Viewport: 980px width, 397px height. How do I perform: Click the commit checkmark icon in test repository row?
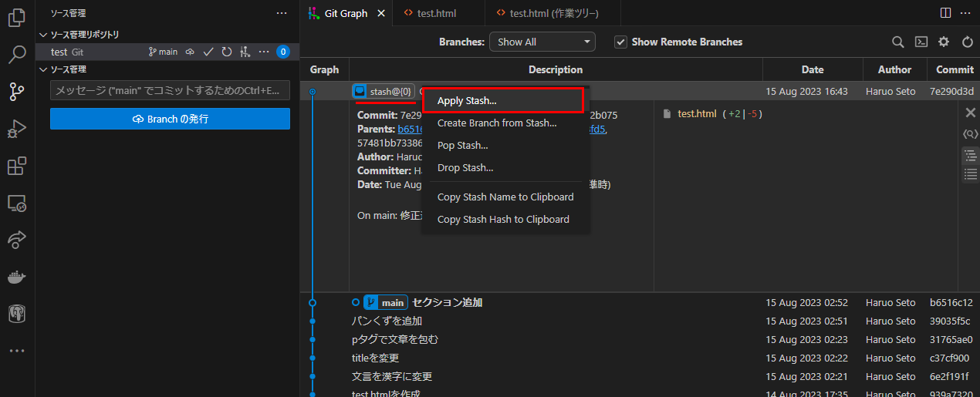208,52
